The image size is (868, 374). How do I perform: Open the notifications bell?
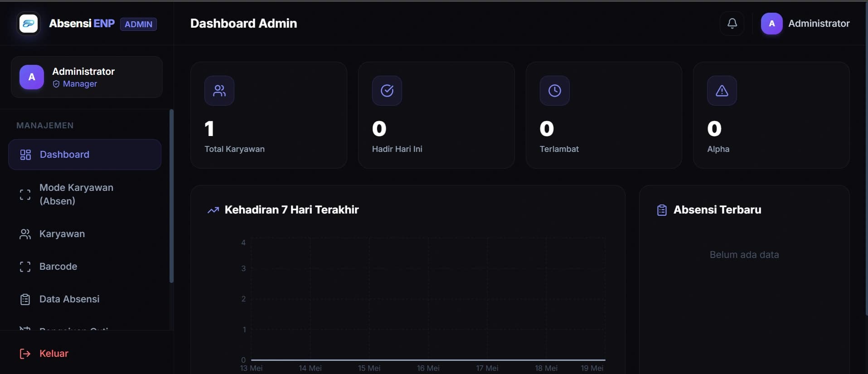tap(732, 24)
